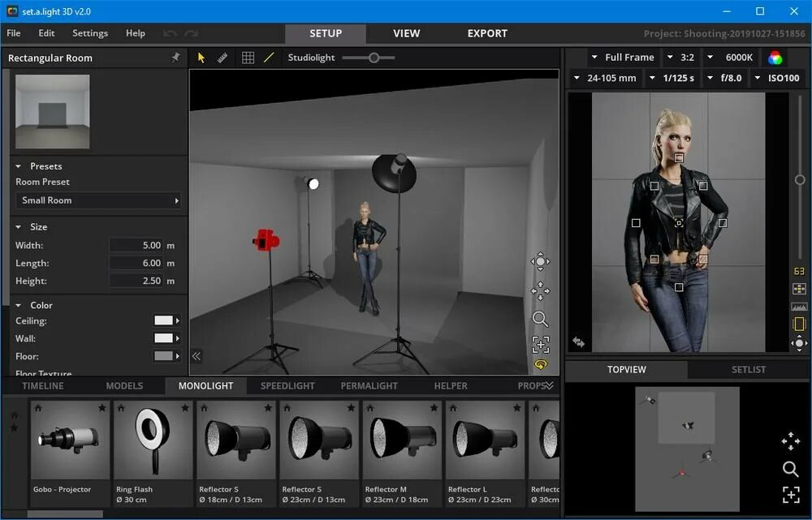Viewport: 812px width, 520px height.
Task: Switch to the EXPORT tab
Action: (x=487, y=33)
